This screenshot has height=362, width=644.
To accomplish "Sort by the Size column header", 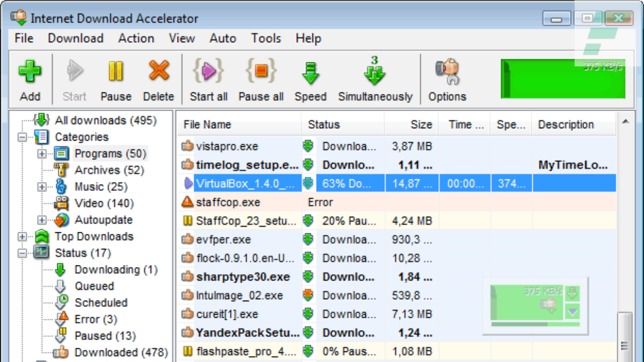I will pos(411,125).
